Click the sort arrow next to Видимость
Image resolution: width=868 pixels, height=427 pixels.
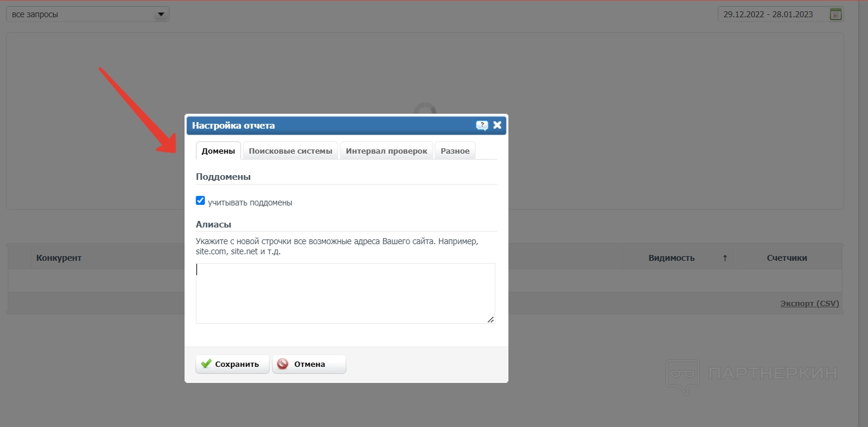tap(725, 258)
